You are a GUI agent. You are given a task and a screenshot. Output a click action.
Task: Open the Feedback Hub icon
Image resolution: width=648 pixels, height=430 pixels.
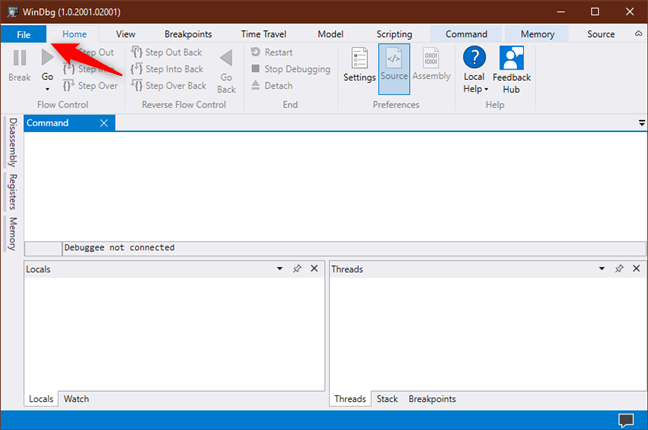coord(511,58)
